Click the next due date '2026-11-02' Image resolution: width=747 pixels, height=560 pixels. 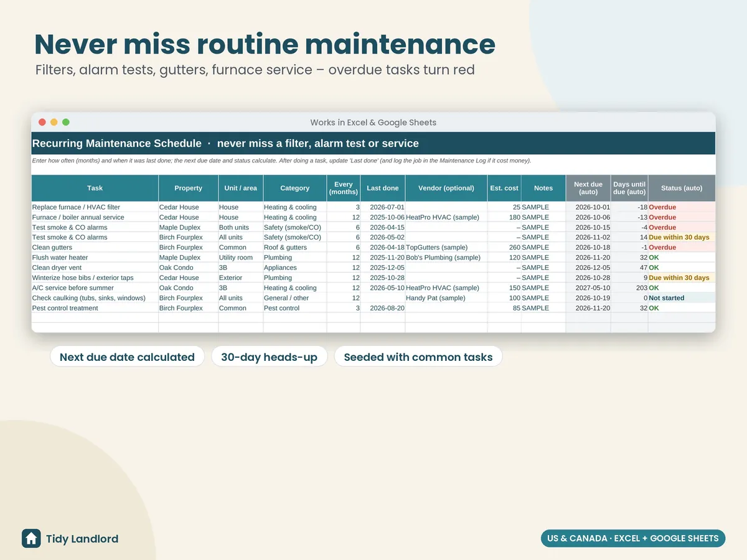[x=588, y=238]
